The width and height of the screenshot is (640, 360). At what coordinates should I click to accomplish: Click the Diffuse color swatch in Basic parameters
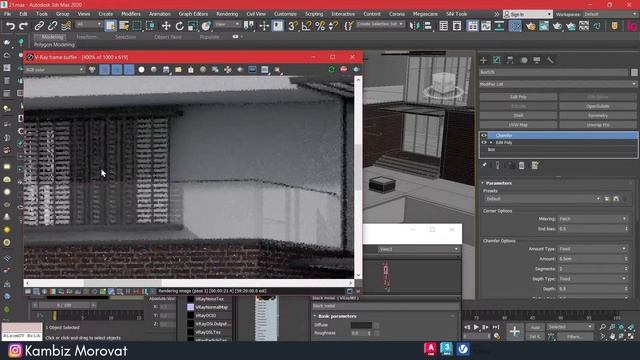[x=361, y=325]
